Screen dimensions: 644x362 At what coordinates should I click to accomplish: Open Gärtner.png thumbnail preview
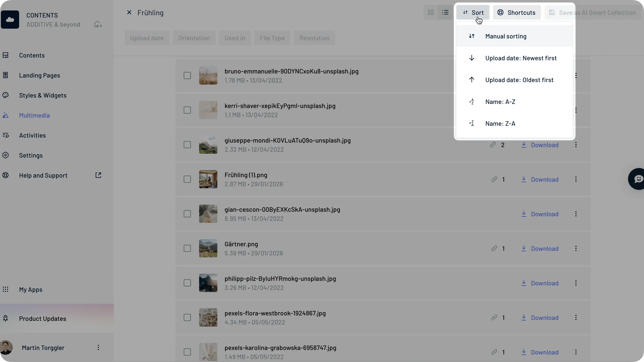(x=208, y=248)
